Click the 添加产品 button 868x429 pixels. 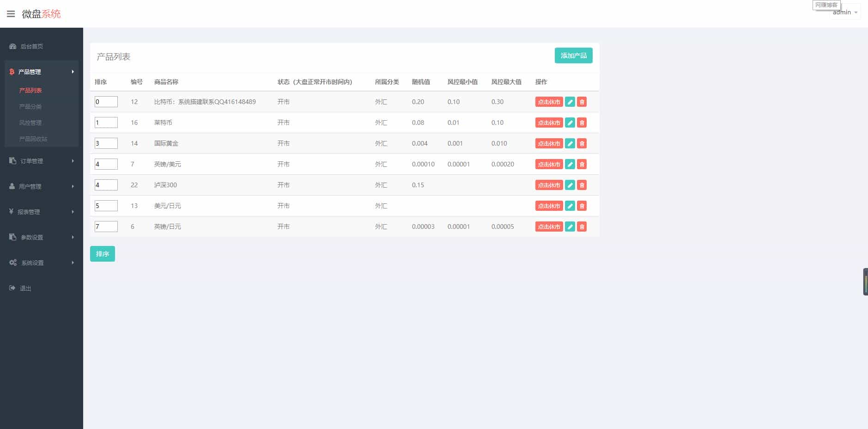coord(573,55)
